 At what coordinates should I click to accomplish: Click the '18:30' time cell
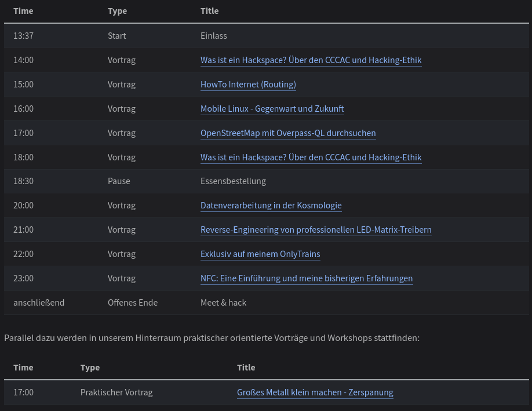point(24,181)
